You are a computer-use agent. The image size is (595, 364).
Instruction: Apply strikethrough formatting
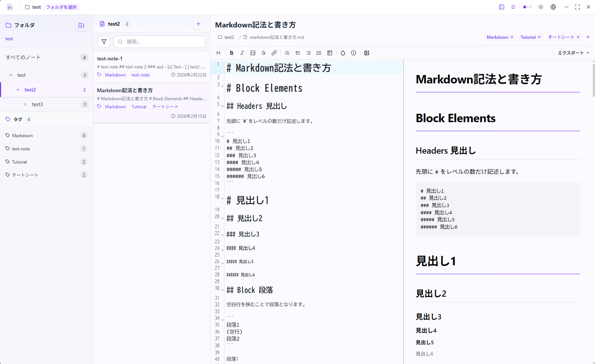263,53
